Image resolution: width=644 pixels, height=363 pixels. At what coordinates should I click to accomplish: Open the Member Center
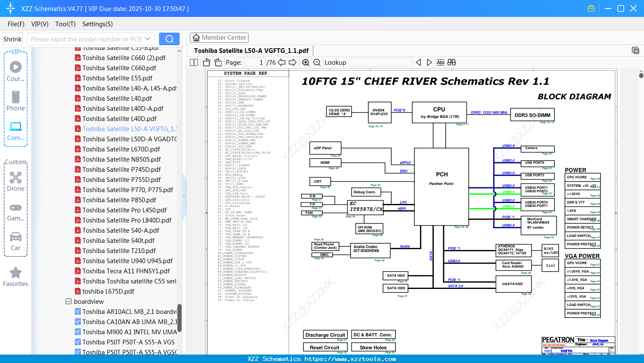click(x=219, y=38)
